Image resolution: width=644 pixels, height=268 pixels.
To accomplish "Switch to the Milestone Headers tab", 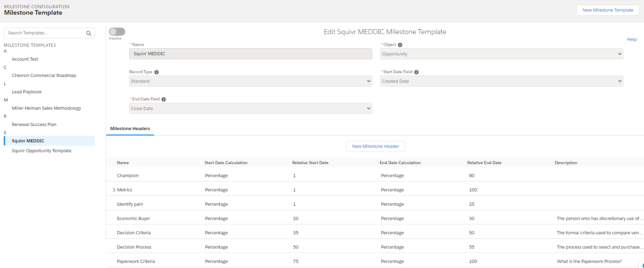I will click(130, 129).
